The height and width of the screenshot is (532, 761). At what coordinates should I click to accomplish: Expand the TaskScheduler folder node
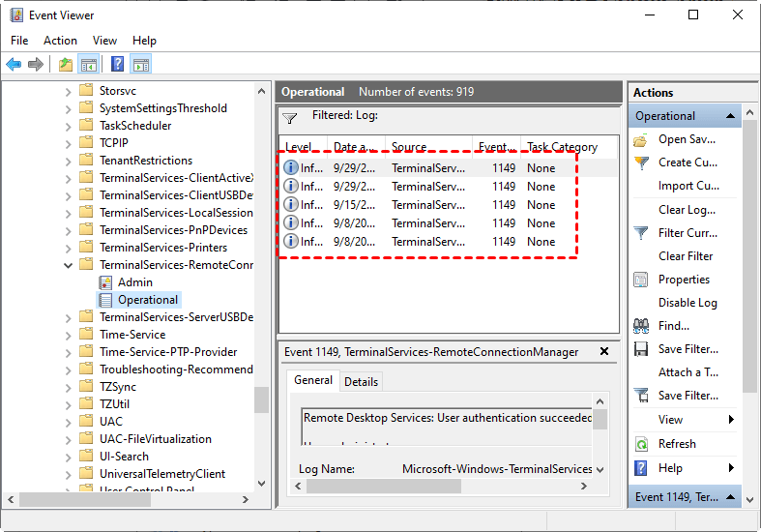68,126
